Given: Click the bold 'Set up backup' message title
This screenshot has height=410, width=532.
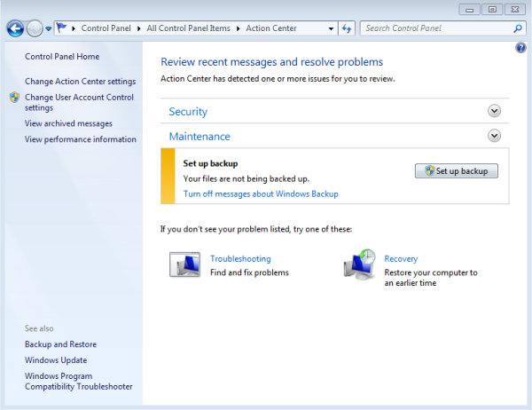Looking at the screenshot, I should [210, 163].
